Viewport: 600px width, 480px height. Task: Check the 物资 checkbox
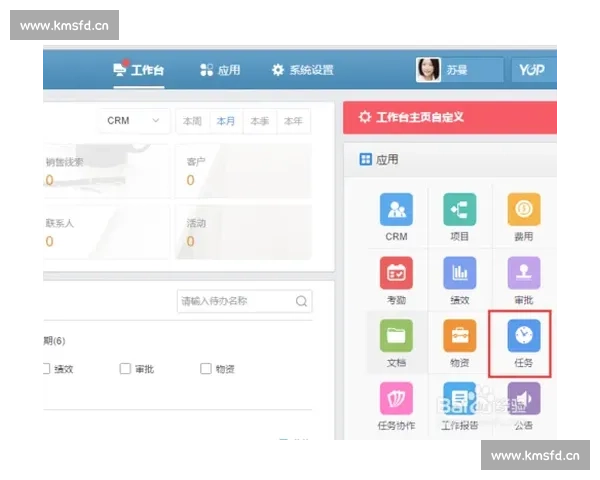point(206,369)
